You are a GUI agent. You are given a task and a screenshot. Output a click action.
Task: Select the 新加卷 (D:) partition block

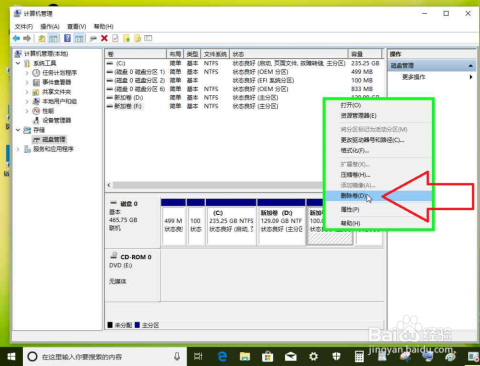(282, 222)
